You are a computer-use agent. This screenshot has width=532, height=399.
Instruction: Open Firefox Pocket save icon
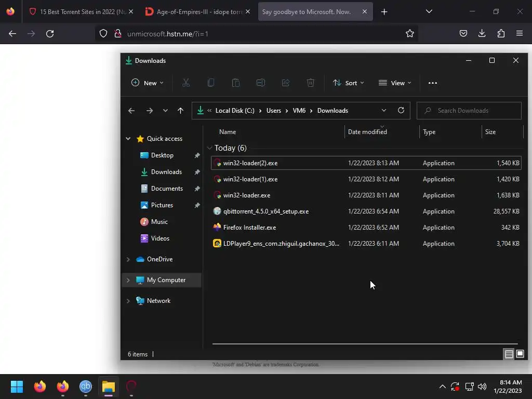(x=463, y=33)
